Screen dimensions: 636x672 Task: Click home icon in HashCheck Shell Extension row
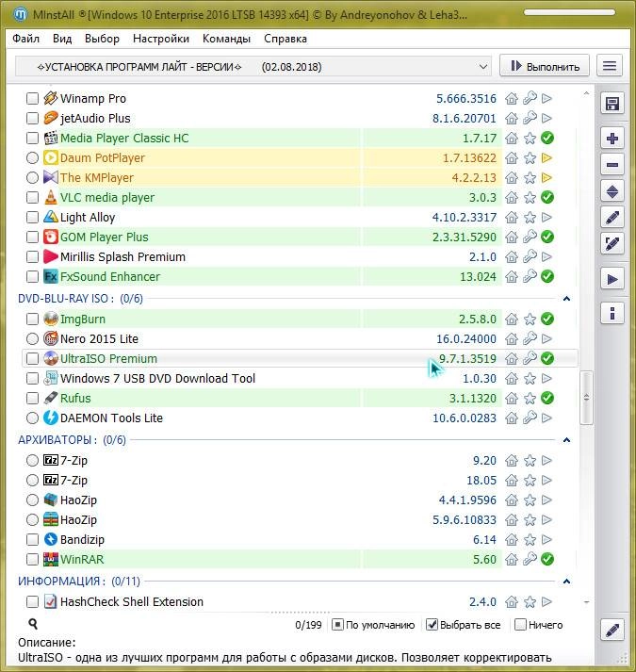pyautogui.click(x=512, y=601)
